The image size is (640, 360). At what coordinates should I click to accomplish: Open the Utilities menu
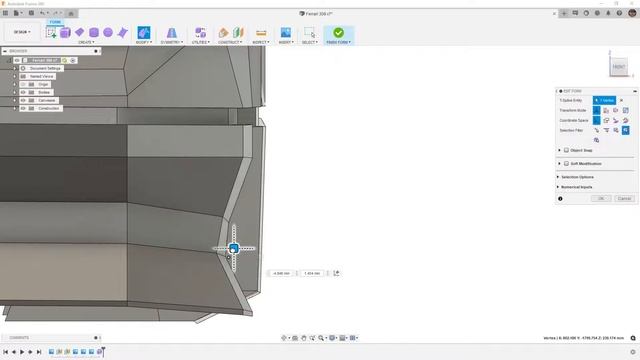[200, 42]
